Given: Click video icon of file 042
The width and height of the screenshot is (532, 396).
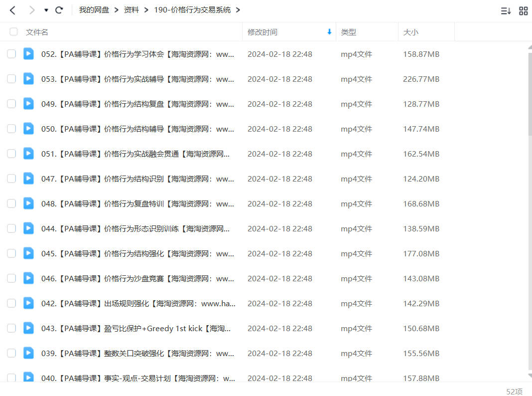Looking at the screenshot, I should [28, 303].
